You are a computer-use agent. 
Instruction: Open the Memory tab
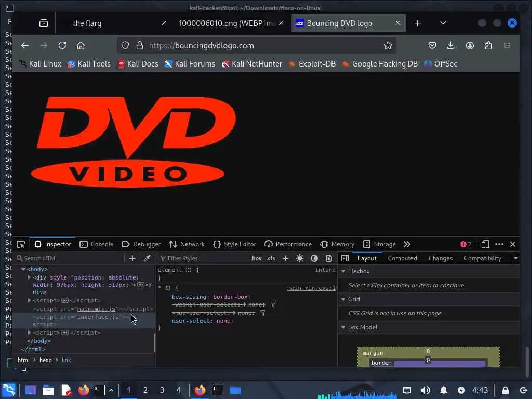(x=337, y=244)
